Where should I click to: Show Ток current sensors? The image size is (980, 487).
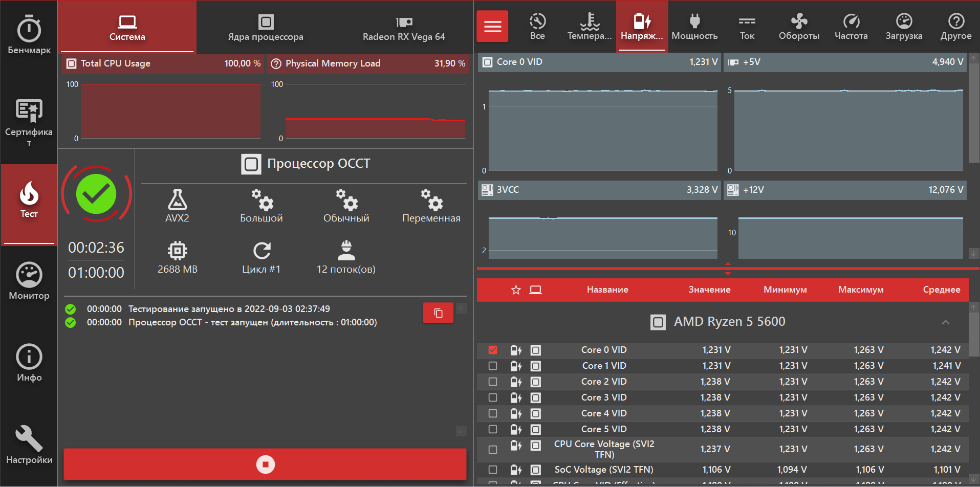[747, 26]
